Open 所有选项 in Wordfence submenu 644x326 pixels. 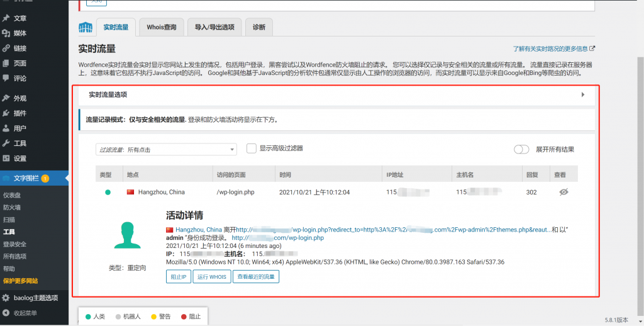coord(15,257)
